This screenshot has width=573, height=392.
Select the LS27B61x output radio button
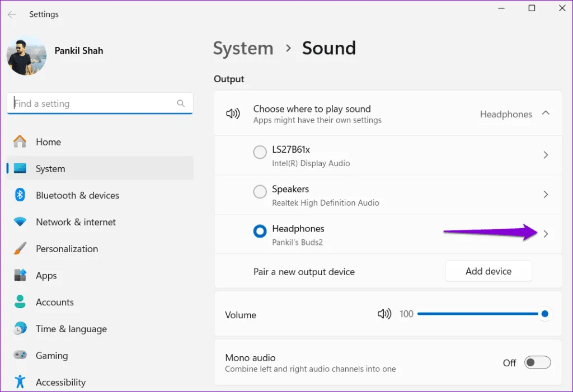pos(260,152)
